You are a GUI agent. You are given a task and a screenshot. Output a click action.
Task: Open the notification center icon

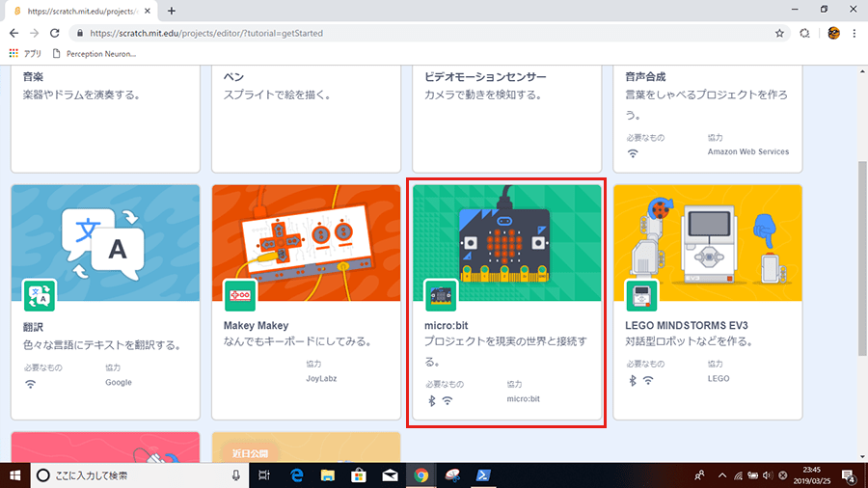click(849, 475)
